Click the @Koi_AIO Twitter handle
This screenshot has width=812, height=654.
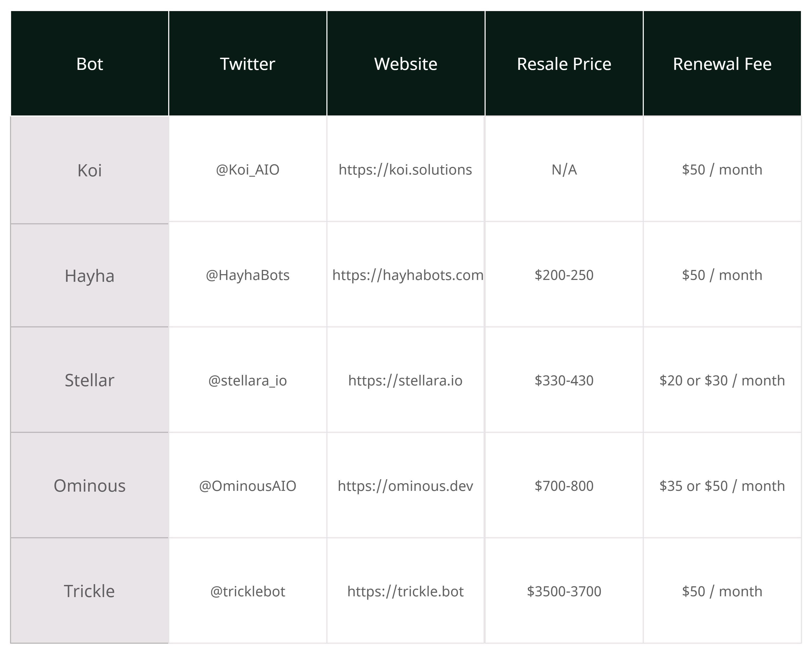pos(248,170)
